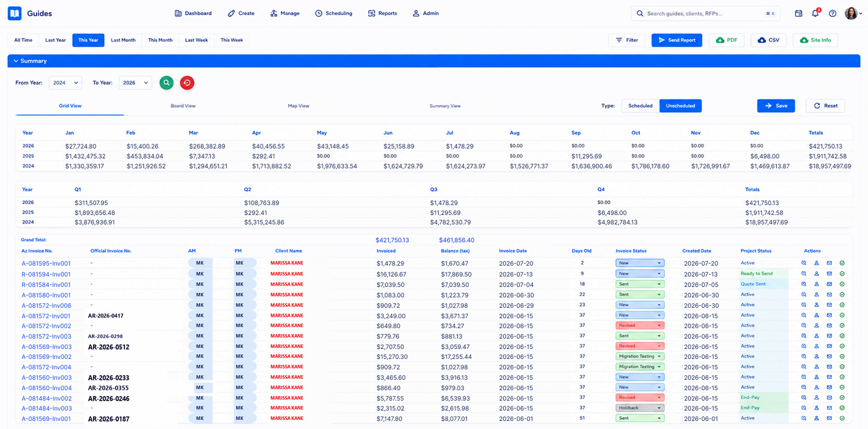Open invoice status dropdown for A-081484-Inv003 Holdback
This screenshot has width=868, height=429.
(640, 408)
